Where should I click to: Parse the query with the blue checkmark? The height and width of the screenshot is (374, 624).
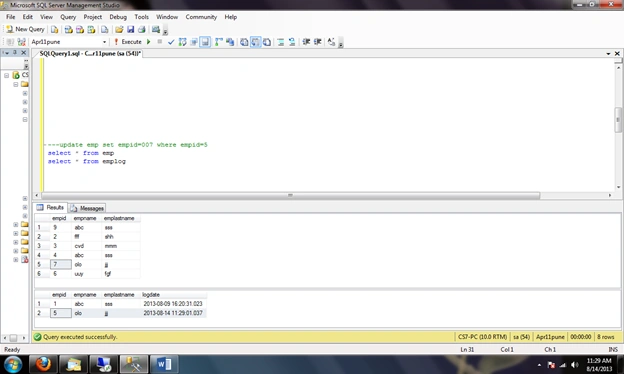coord(171,42)
